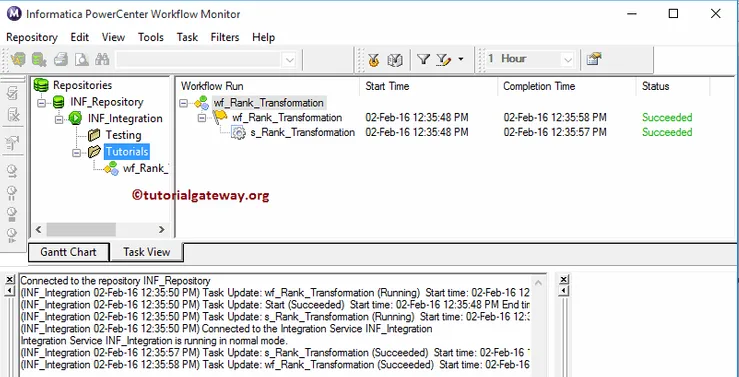Select the Testing folder in navigator

(123, 135)
